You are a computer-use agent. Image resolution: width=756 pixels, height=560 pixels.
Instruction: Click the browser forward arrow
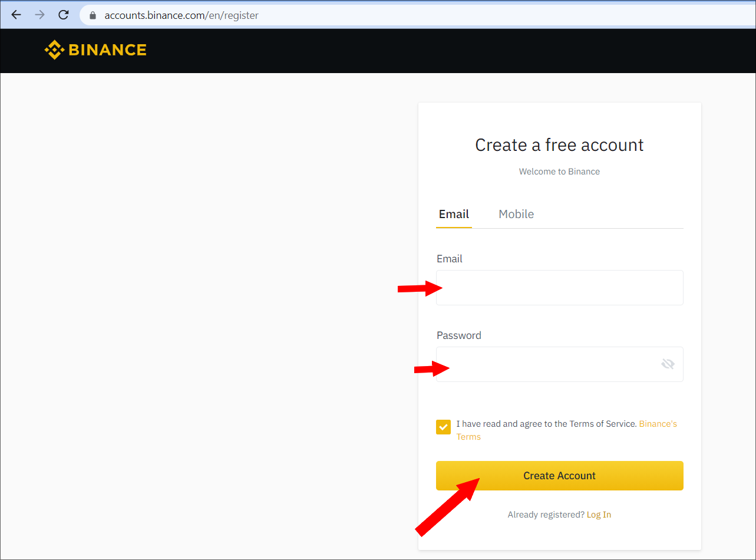pyautogui.click(x=39, y=15)
